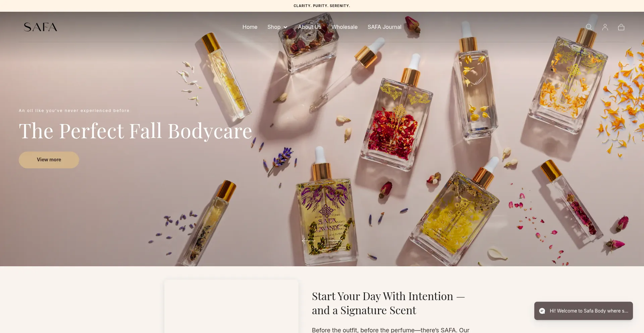Click the 'An oil like you've never experienced' subtitle
The height and width of the screenshot is (333, 644).
coord(74,110)
